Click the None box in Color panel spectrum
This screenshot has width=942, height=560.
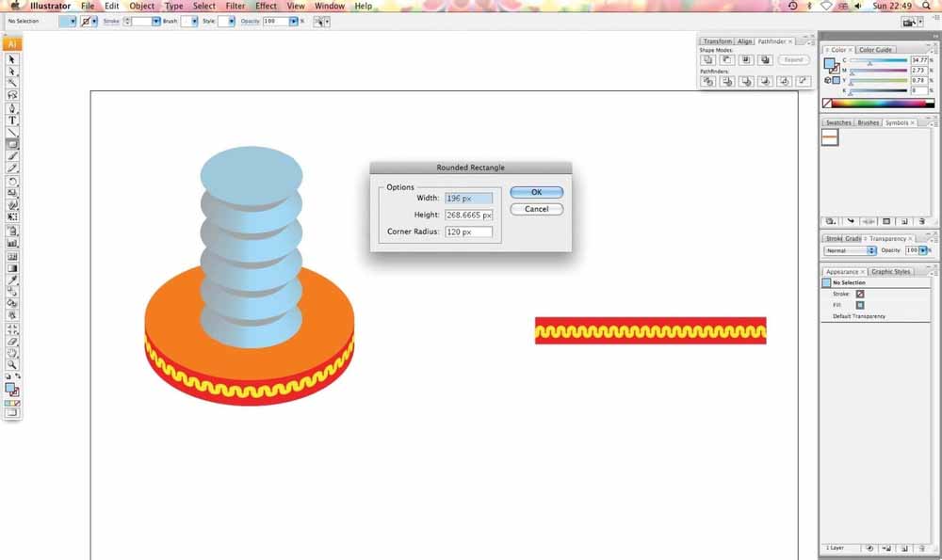pyautogui.click(x=827, y=104)
